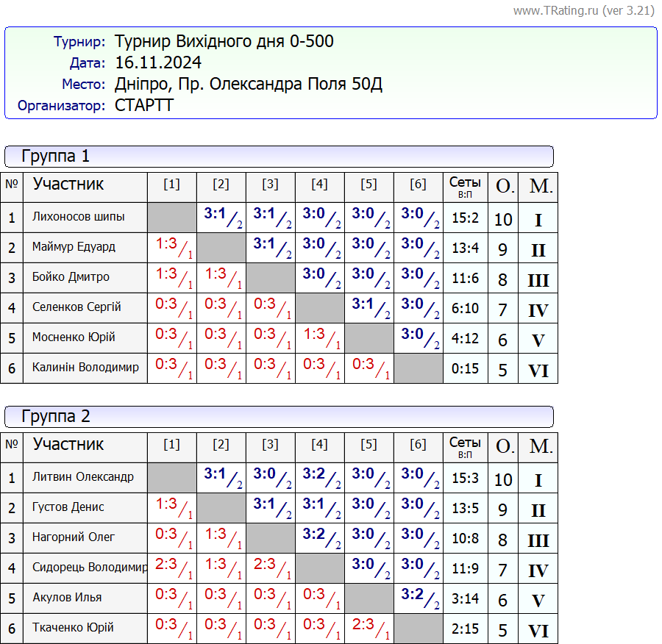
Task: Select venue Дніпро, Пр. Олександра Поля 50Д
Action: tap(249, 84)
